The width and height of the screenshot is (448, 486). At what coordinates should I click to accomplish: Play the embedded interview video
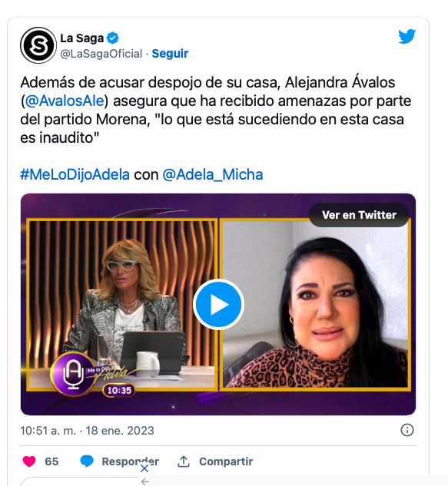[218, 304]
